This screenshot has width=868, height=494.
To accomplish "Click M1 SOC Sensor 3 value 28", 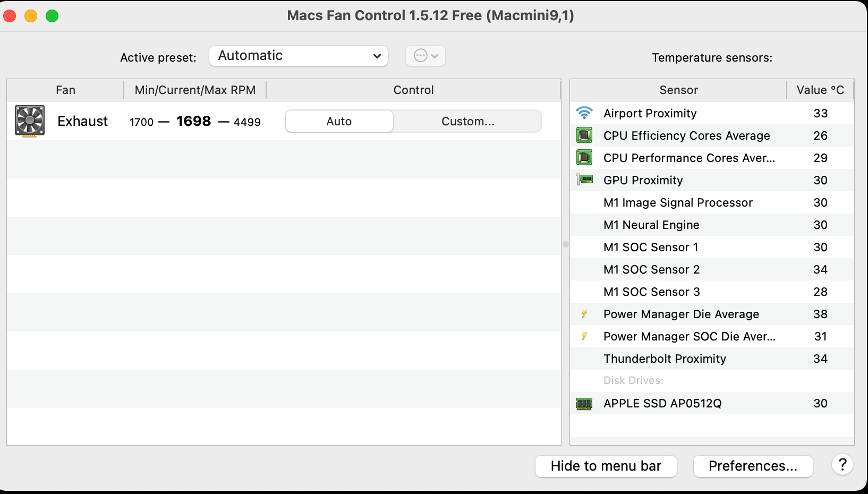I will [x=821, y=292].
